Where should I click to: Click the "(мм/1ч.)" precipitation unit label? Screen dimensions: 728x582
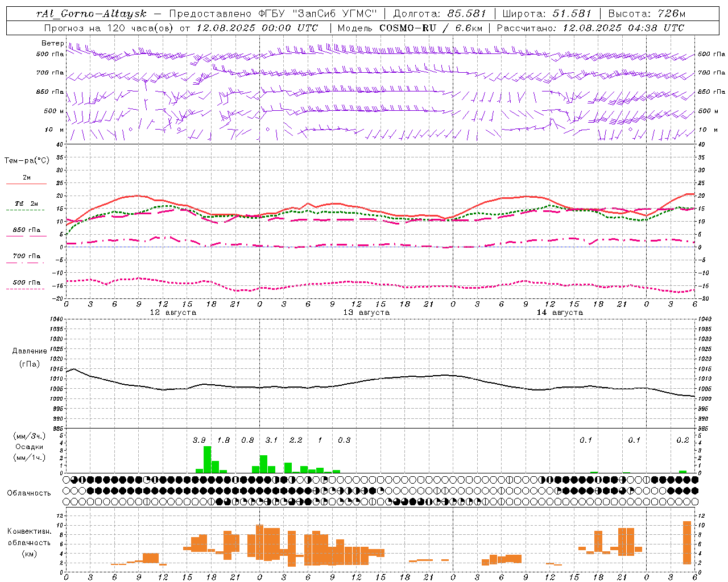click(30, 457)
